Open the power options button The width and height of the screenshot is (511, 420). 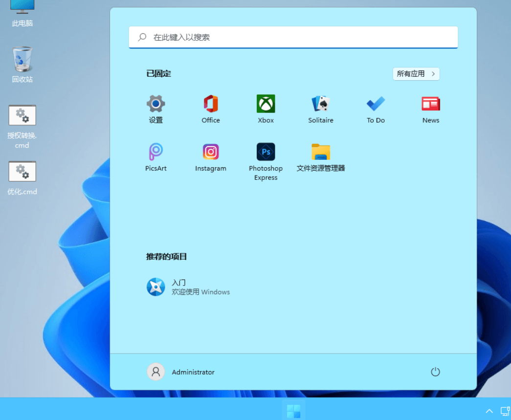coord(435,372)
